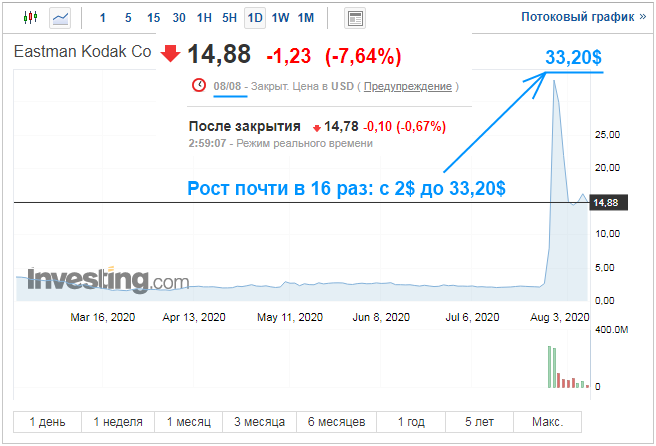Click the 14,88 current price label on axis
The width and height of the screenshot is (656, 446).
click(x=608, y=203)
